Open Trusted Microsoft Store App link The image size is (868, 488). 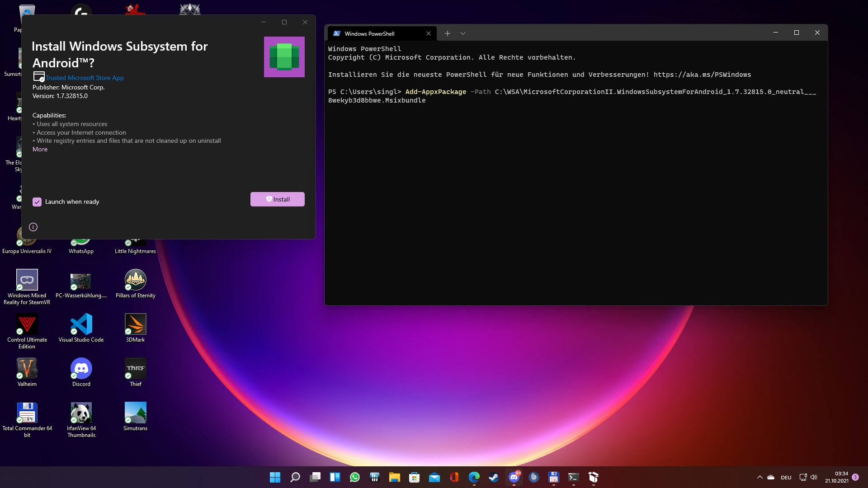pyautogui.click(x=85, y=78)
